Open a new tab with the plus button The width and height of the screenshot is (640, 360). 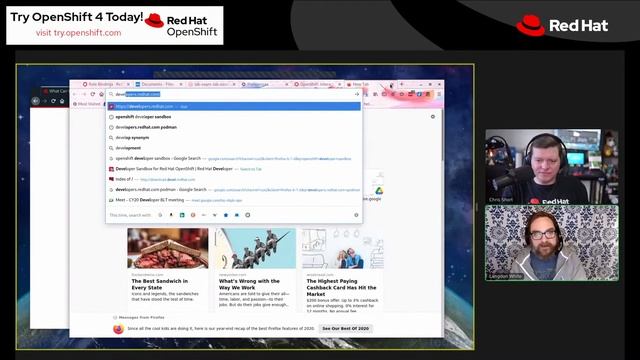[x=402, y=84]
